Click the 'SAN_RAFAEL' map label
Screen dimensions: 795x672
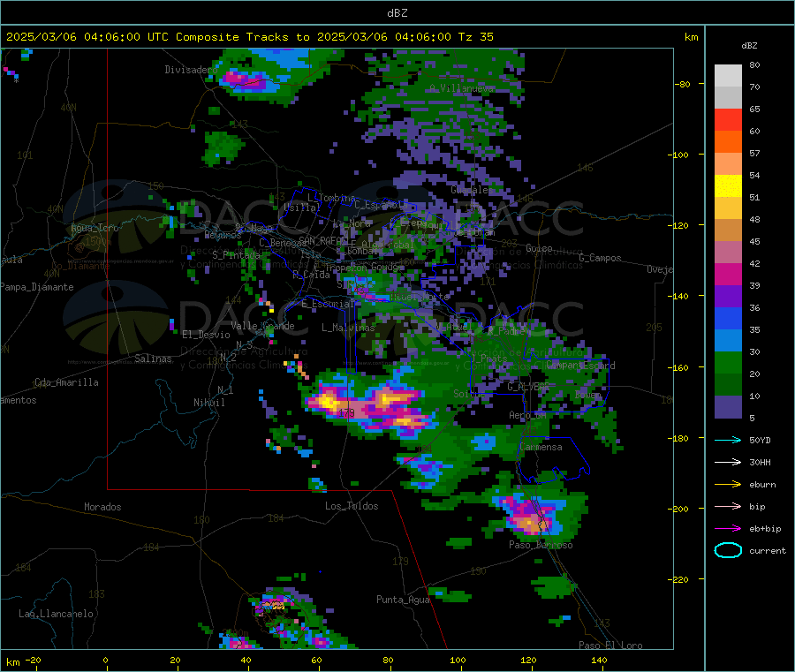coord(323,240)
